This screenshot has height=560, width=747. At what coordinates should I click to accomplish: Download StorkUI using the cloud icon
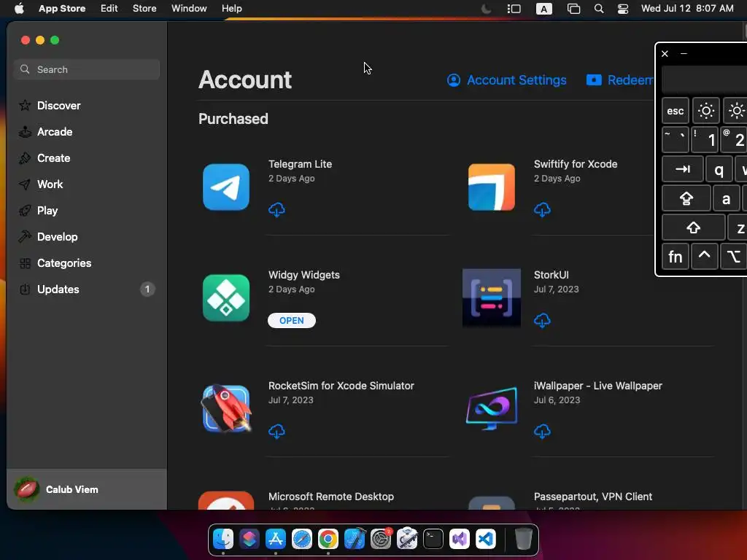coord(542,321)
